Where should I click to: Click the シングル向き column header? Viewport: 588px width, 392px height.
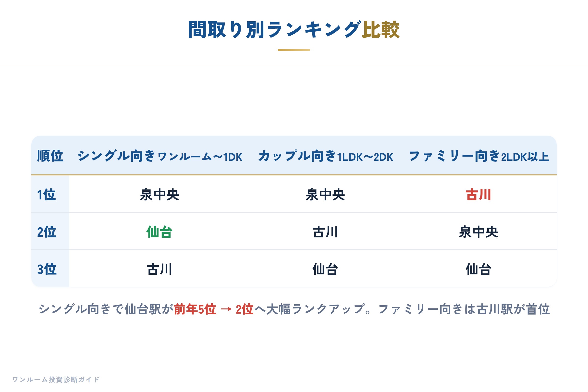160,156
